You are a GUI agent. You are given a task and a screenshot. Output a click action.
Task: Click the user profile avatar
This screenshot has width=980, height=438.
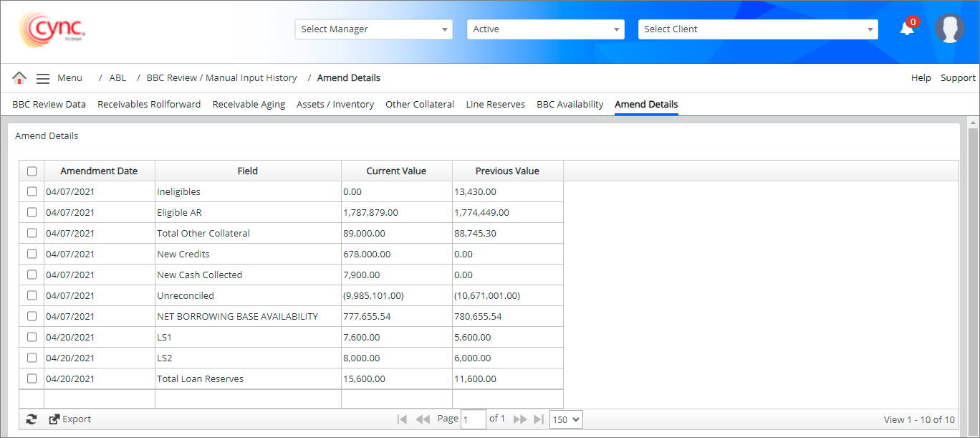coord(949,29)
